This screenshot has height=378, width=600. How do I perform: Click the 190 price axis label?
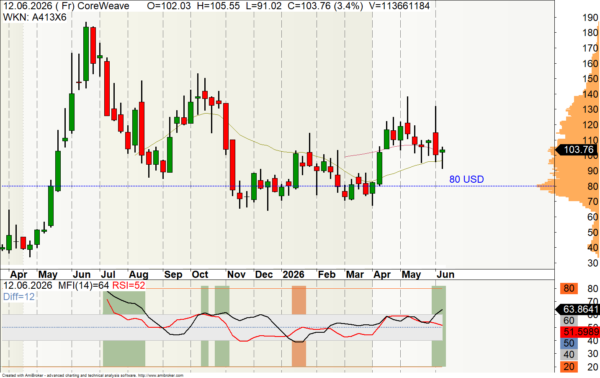coord(590,18)
